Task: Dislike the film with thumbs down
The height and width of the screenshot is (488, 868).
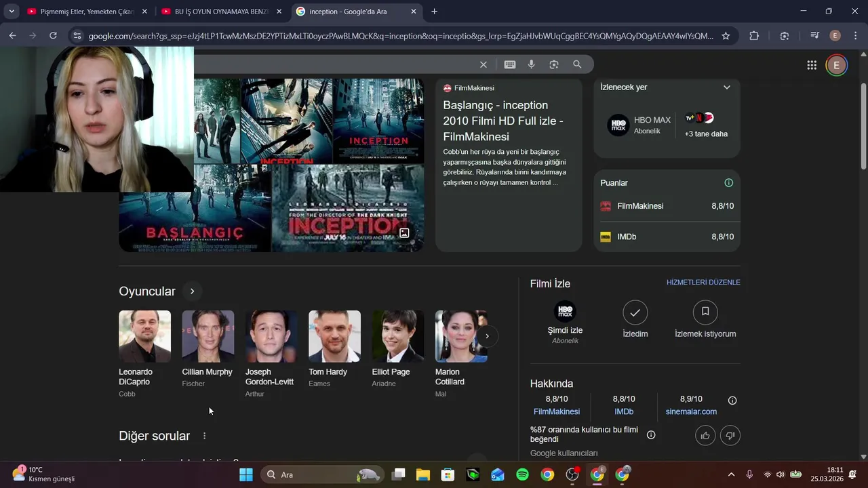Action: pyautogui.click(x=730, y=436)
